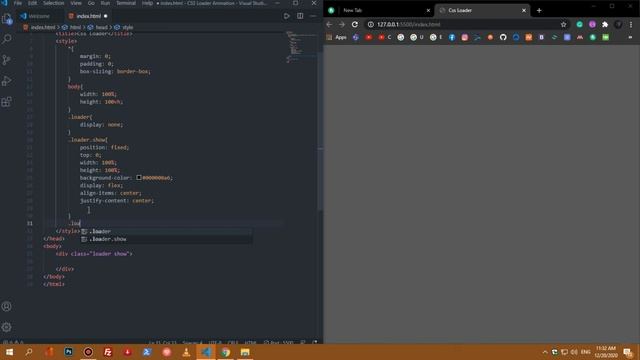Open the Chrome profile avatar
The height and width of the screenshot is (360, 640).
618,24
